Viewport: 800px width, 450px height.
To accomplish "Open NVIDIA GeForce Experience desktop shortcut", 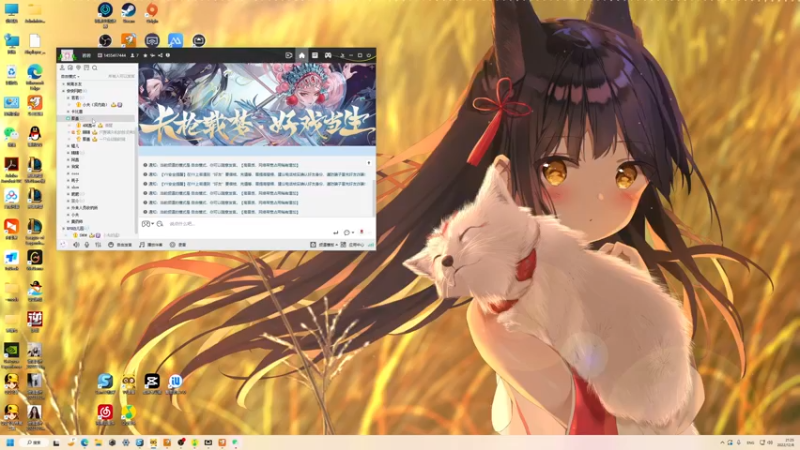I will [x=11, y=355].
